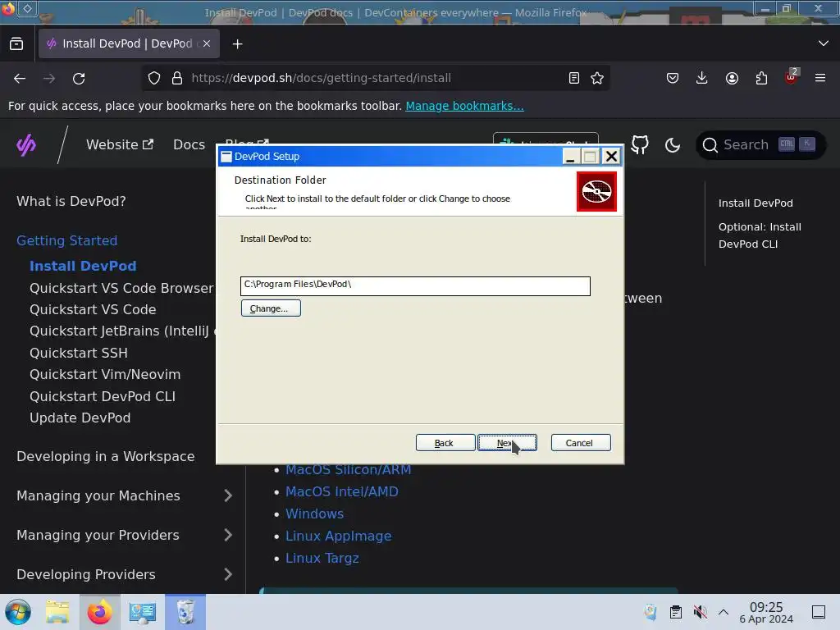
Task: Expand Managing your Machines chevron
Action: pyautogui.click(x=228, y=495)
